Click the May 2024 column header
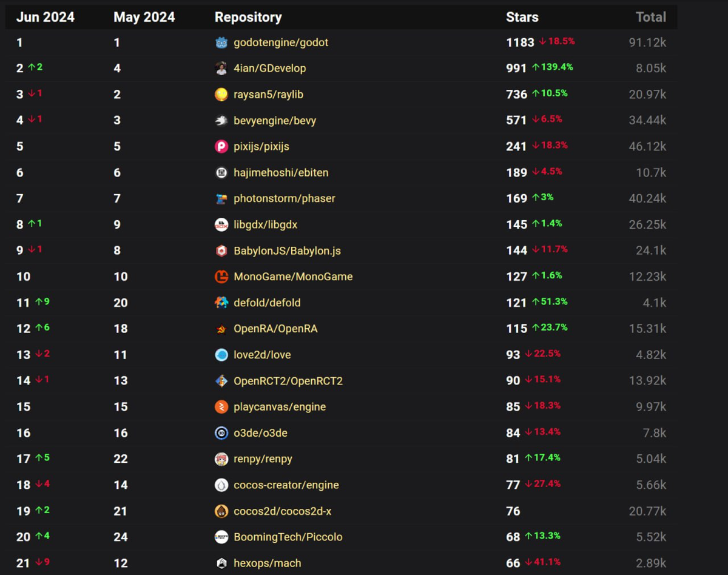728x575 pixels. (144, 17)
